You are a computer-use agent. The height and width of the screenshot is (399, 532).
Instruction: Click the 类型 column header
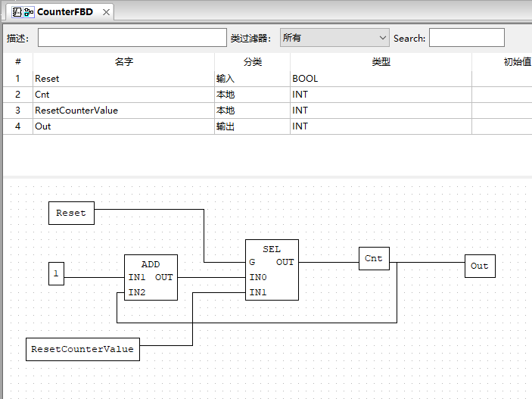(x=381, y=62)
